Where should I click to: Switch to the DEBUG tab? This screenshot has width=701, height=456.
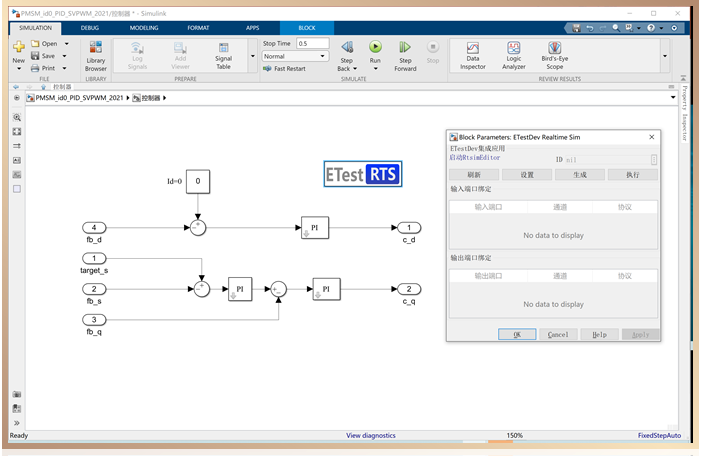89,28
